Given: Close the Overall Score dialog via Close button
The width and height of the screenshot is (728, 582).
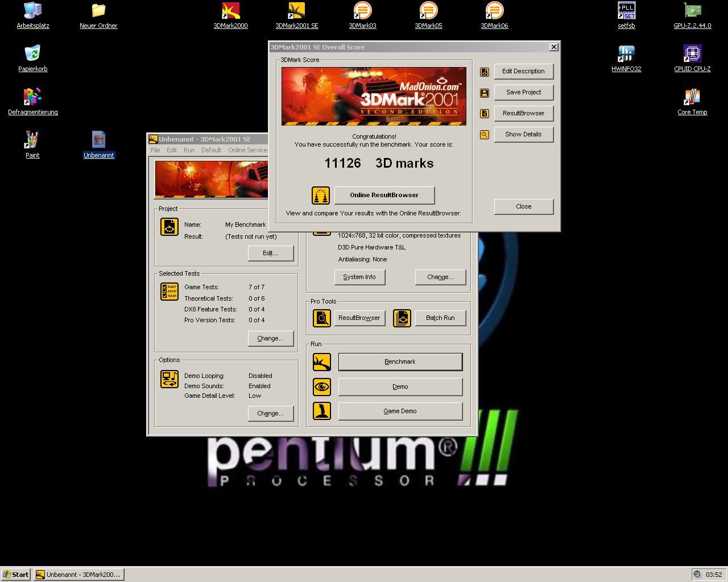Looking at the screenshot, I should pos(523,207).
